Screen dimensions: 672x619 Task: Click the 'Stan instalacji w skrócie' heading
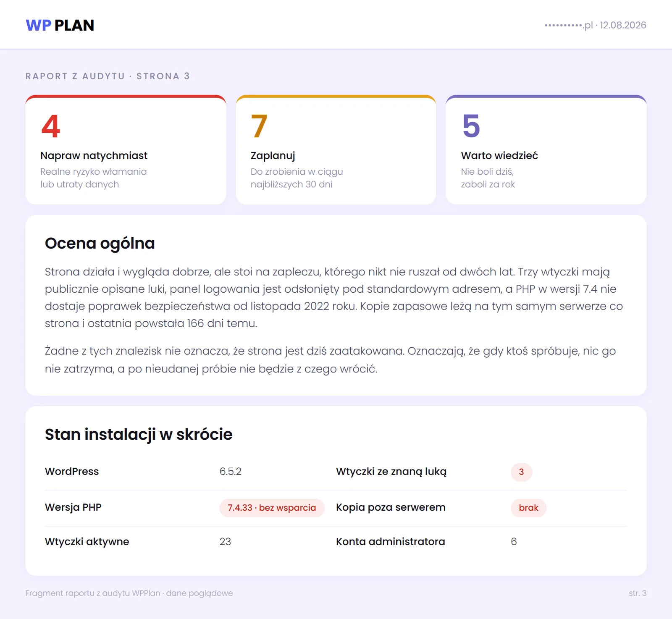(x=139, y=434)
